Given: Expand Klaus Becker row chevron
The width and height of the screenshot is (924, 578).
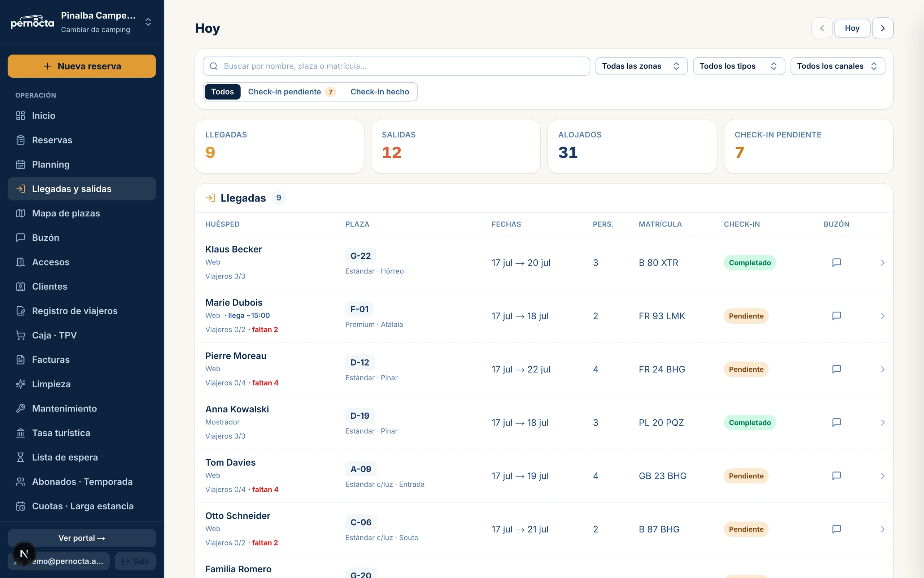Looking at the screenshot, I should point(883,263).
